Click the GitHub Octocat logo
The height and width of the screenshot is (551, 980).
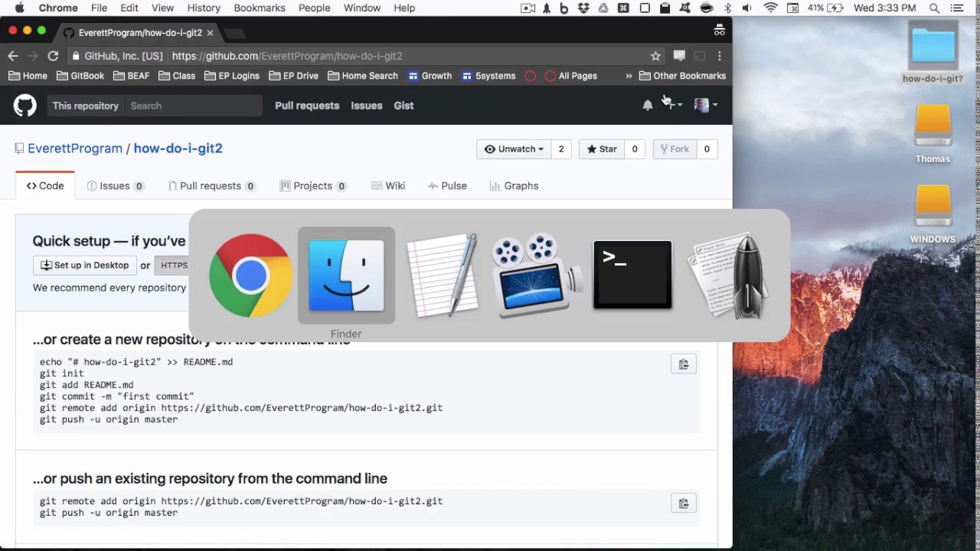tap(24, 105)
